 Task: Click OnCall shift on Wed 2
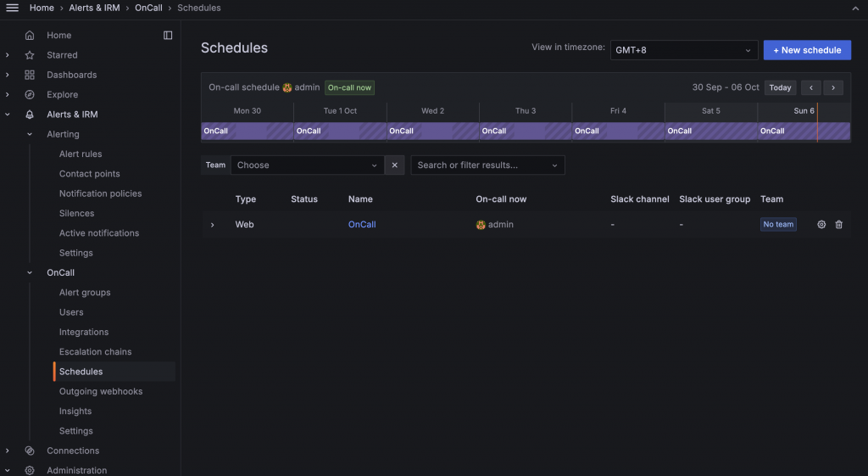pos(433,132)
